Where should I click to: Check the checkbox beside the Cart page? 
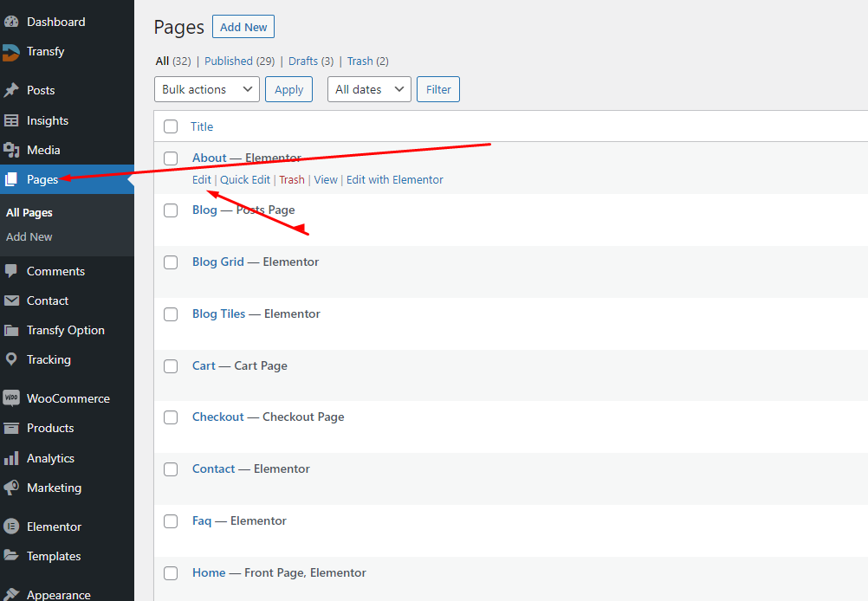170,365
